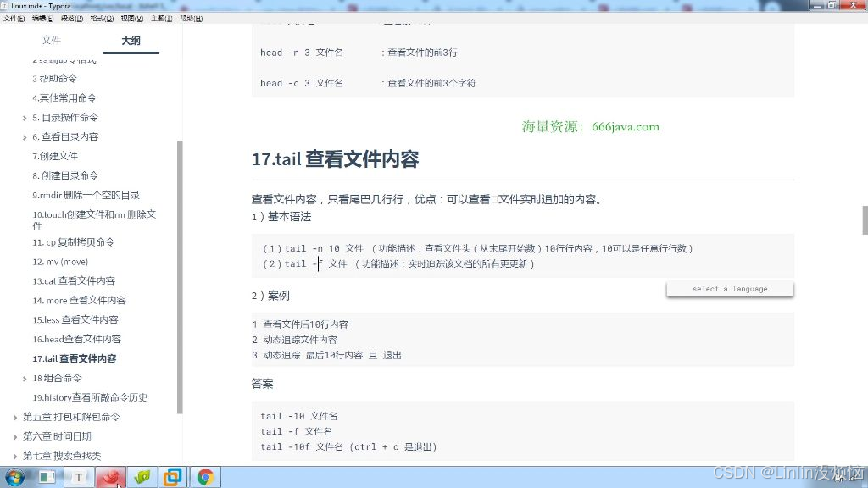Screen dimensions: 868x488
Task: Open the green tag taskbar application
Action: (142, 476)
